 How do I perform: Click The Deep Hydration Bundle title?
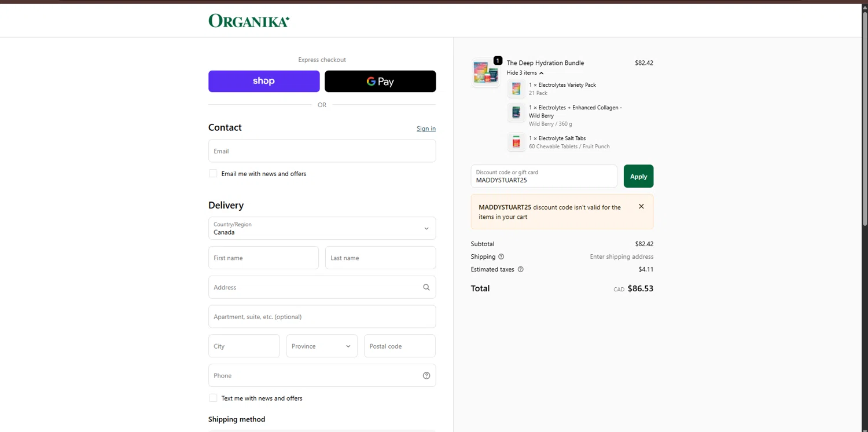545,63
